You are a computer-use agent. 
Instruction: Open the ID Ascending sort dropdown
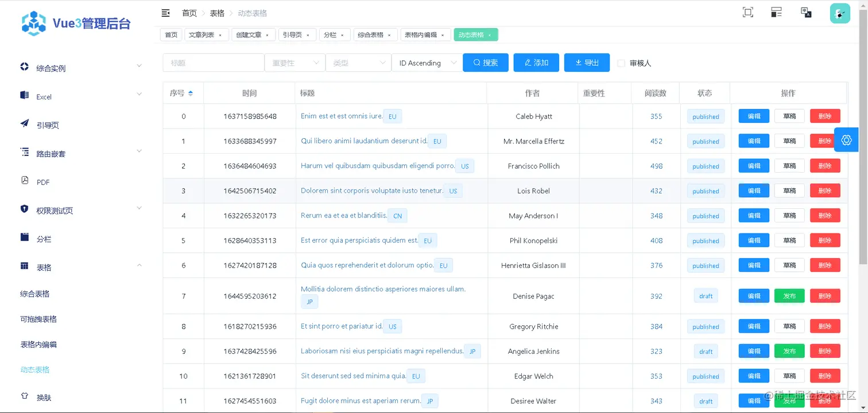click(x=426, y=63)
